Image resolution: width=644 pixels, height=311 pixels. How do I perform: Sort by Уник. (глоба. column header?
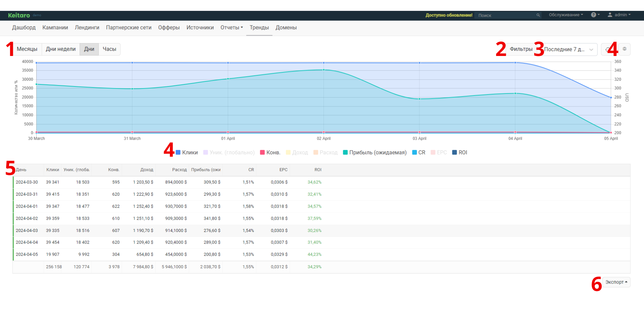coord(77,170)
